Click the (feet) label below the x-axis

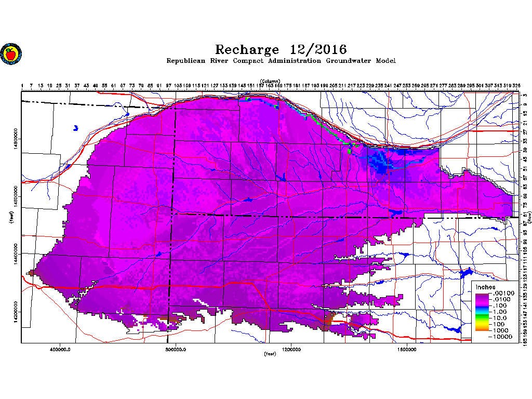(270, 354)
